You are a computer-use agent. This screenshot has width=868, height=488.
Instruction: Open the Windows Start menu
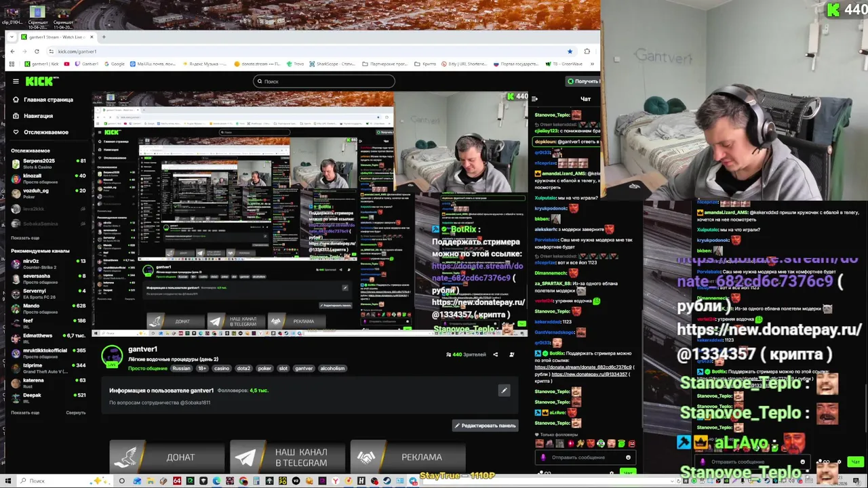point(7,481)
